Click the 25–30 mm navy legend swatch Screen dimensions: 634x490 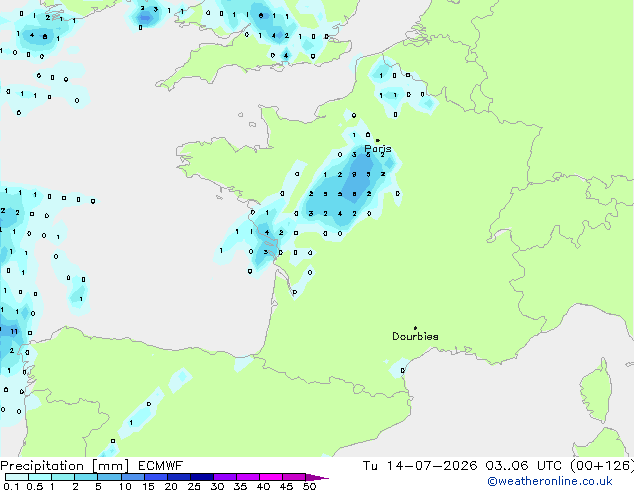(x=202, y=477)
